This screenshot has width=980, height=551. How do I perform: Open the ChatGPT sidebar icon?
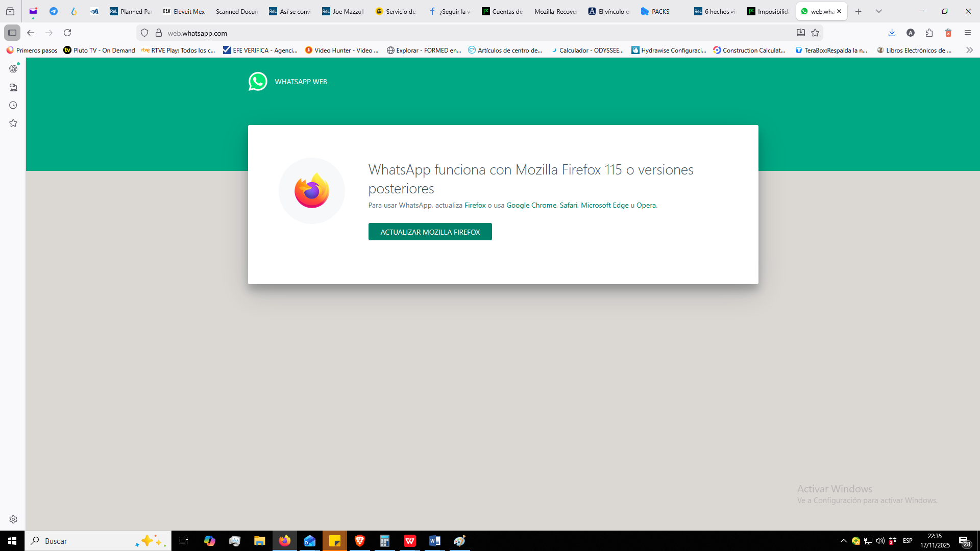coord(13,69)
